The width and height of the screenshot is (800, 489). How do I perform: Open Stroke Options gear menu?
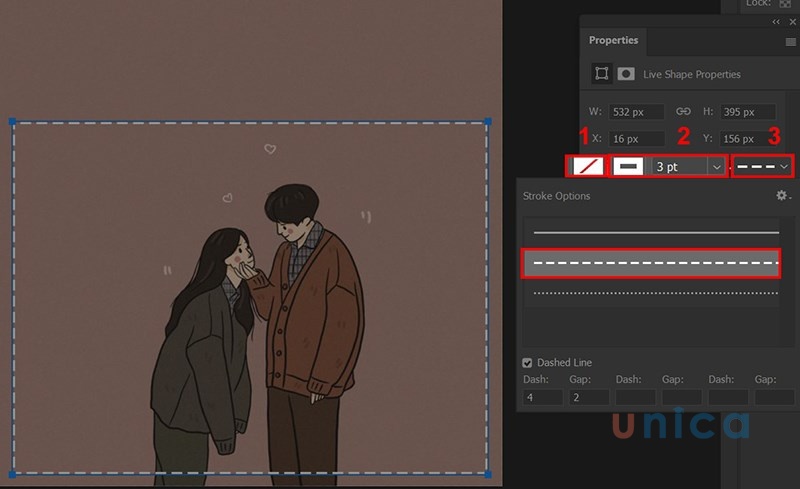point(783,195)
